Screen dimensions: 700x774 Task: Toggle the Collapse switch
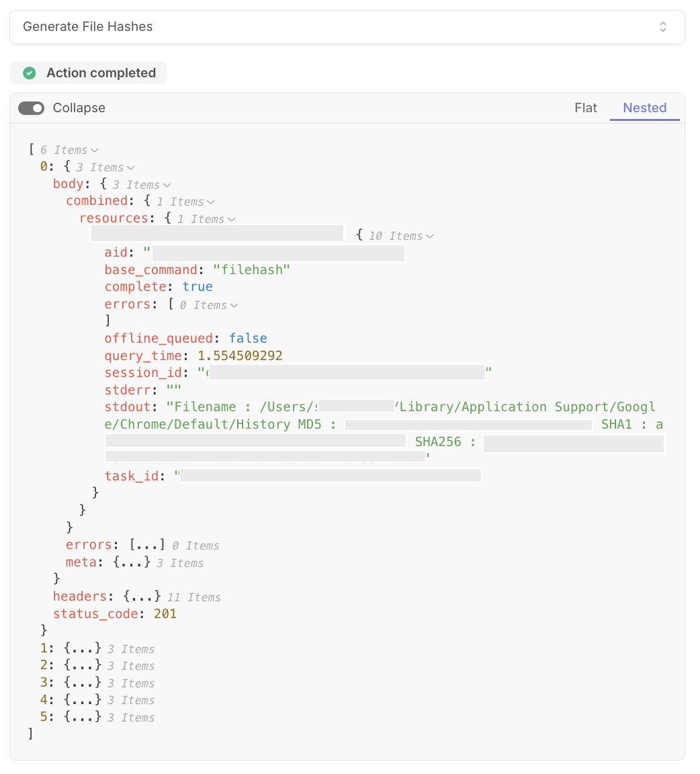[31, 108]
